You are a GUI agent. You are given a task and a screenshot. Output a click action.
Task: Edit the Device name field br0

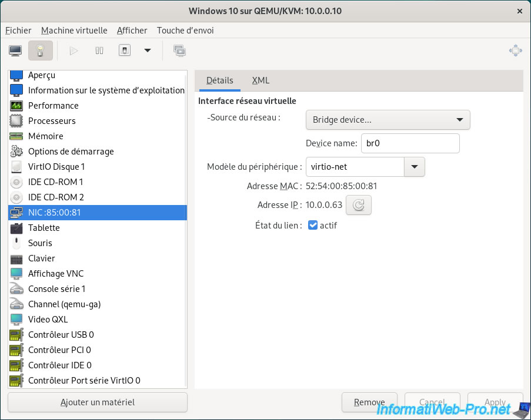[x=410, y=143]
